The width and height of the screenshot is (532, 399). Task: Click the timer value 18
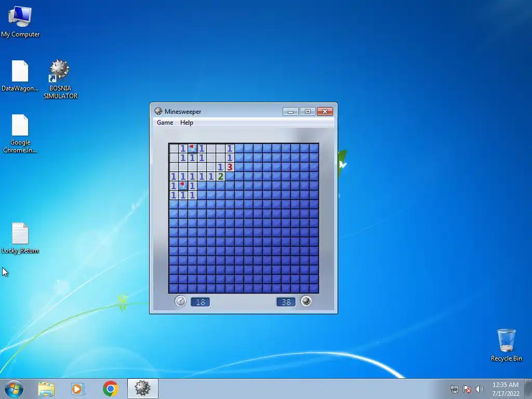point(200,302)
